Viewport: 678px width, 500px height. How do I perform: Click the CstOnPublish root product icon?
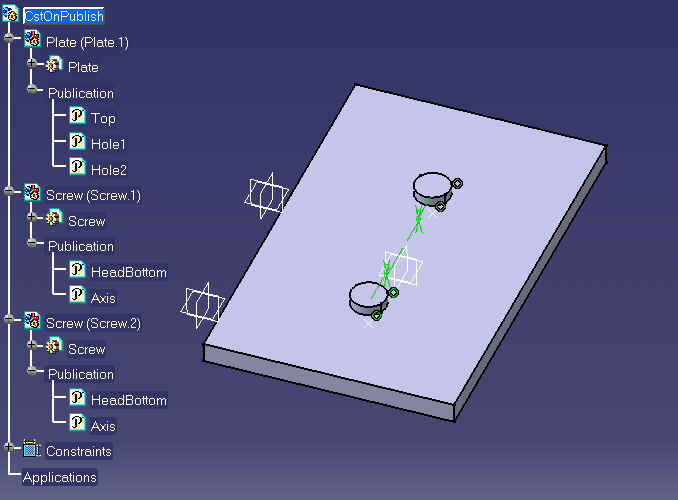tap(10, 16)
